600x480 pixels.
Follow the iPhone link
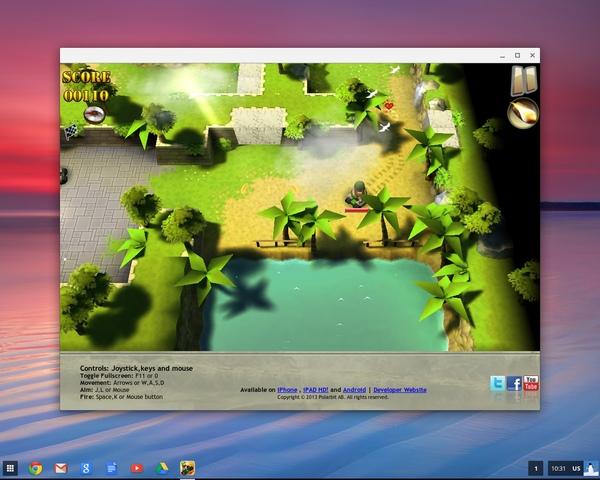(287, 390)
